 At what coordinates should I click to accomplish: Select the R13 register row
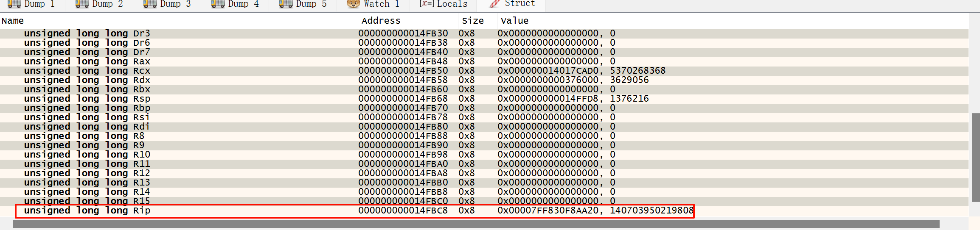(484, 183)
